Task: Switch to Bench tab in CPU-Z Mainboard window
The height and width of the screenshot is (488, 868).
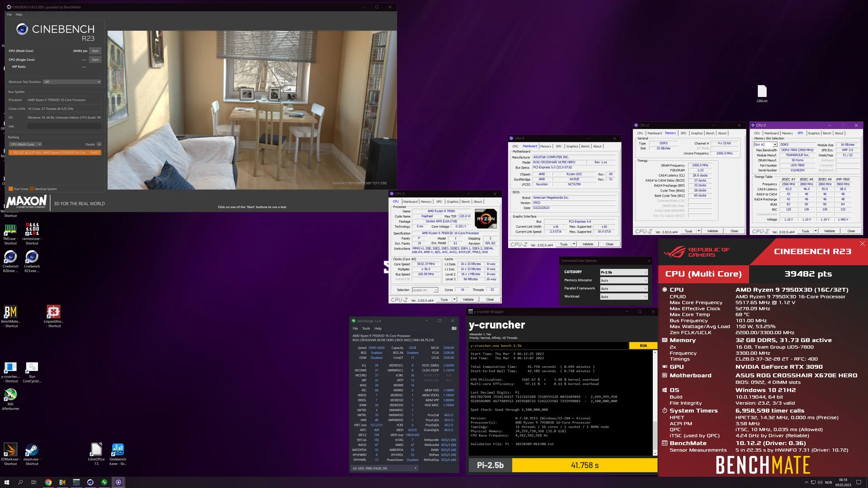Action: (585, 146)
